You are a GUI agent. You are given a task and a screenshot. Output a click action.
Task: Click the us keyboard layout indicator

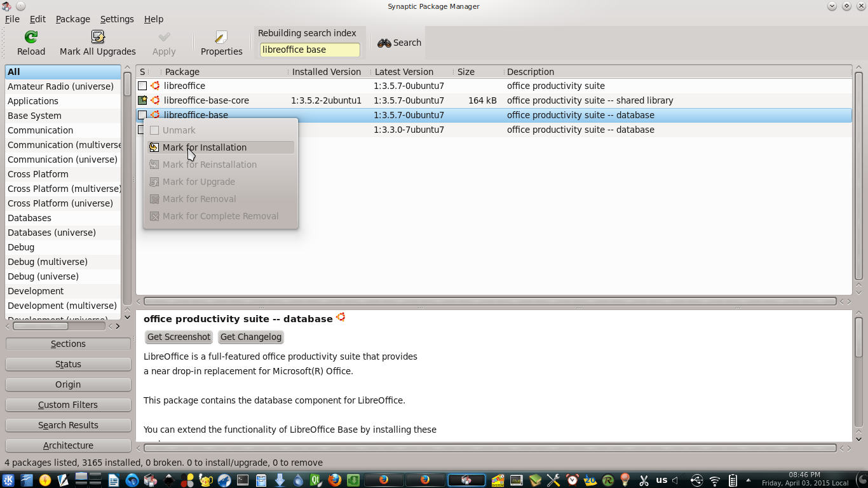[661, 480]
